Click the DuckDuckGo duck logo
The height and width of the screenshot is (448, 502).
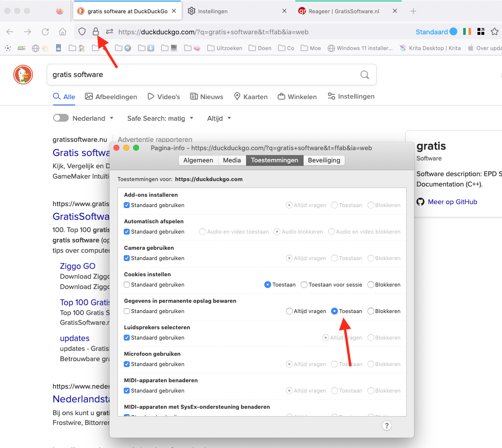[x=23, y=75]
